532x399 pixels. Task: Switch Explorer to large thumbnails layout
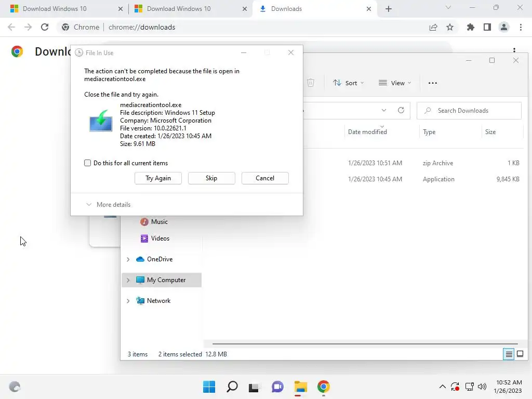(x=520, y=354)
